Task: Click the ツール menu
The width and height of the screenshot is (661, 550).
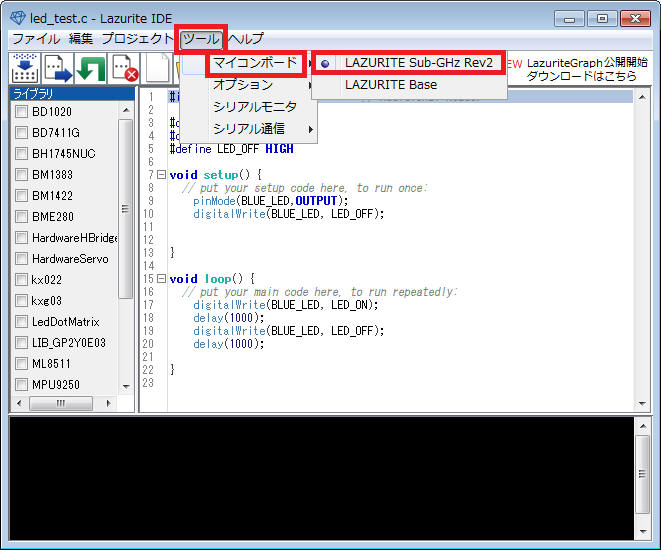Action: [x=201, y=39]
